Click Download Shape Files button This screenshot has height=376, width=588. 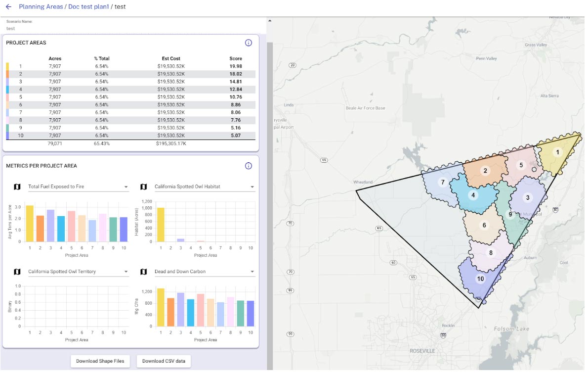[100, 361]
